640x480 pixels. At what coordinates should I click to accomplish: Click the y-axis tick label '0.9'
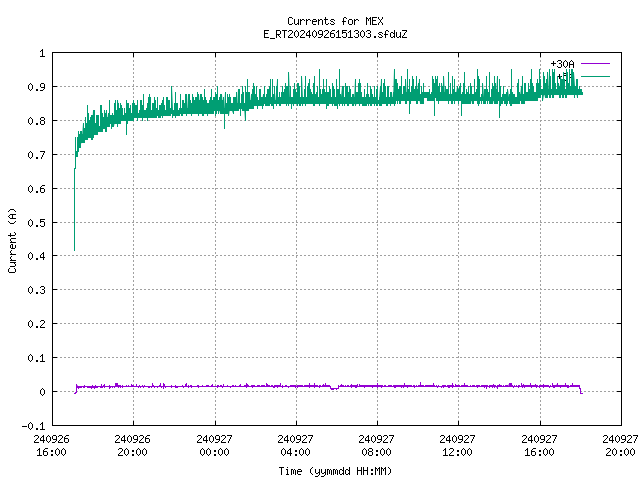coord(36,87)
